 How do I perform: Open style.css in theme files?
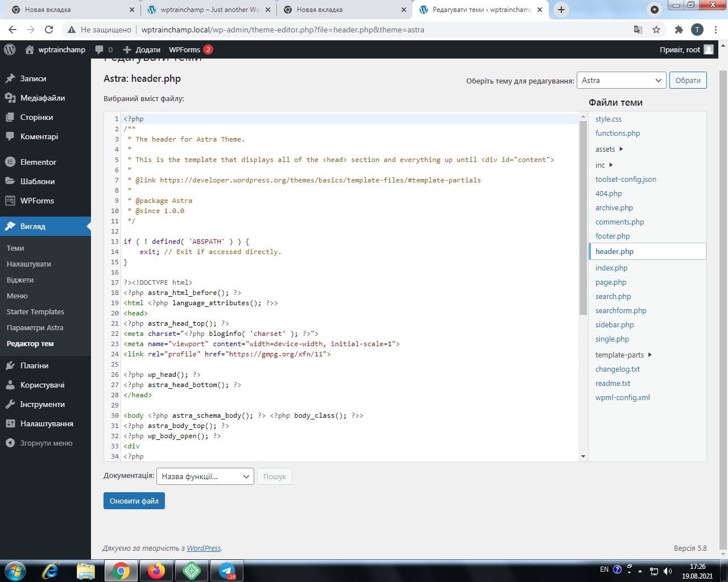pos(609,119)
